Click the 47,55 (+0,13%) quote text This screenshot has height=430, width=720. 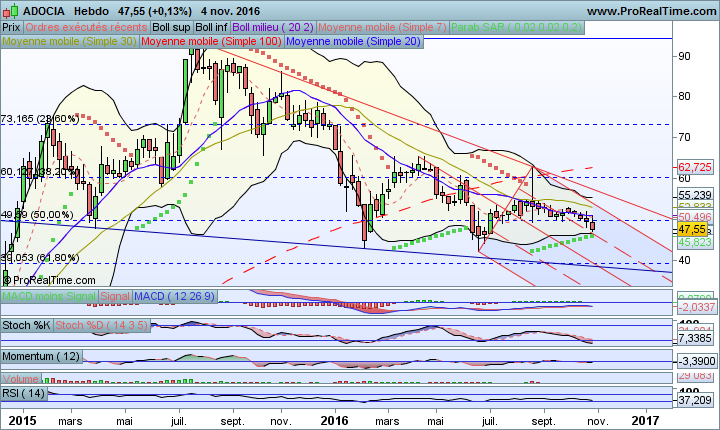coord(155,11)
